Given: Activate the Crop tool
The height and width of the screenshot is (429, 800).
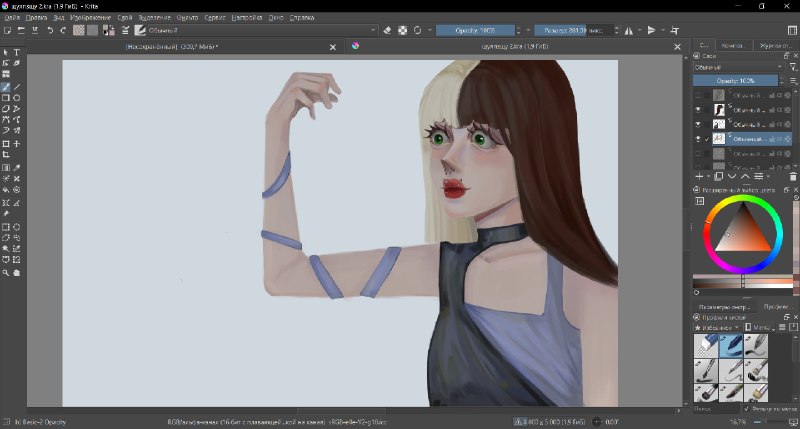Looking at the screenshot, I should point(6,155).
